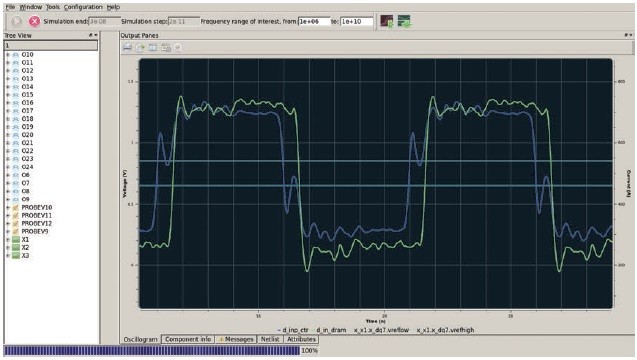This screenshot has width=637, height=360.
Task: Select the X2 tree item label
Action: pyautogui.click(x=25, y=247)
